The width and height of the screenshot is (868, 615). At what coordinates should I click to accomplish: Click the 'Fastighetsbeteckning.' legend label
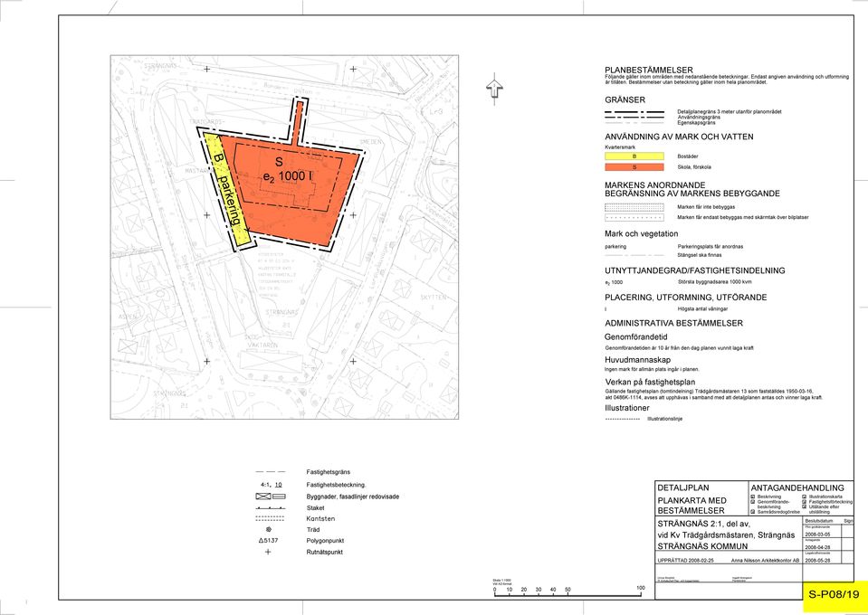coord(336,485)
